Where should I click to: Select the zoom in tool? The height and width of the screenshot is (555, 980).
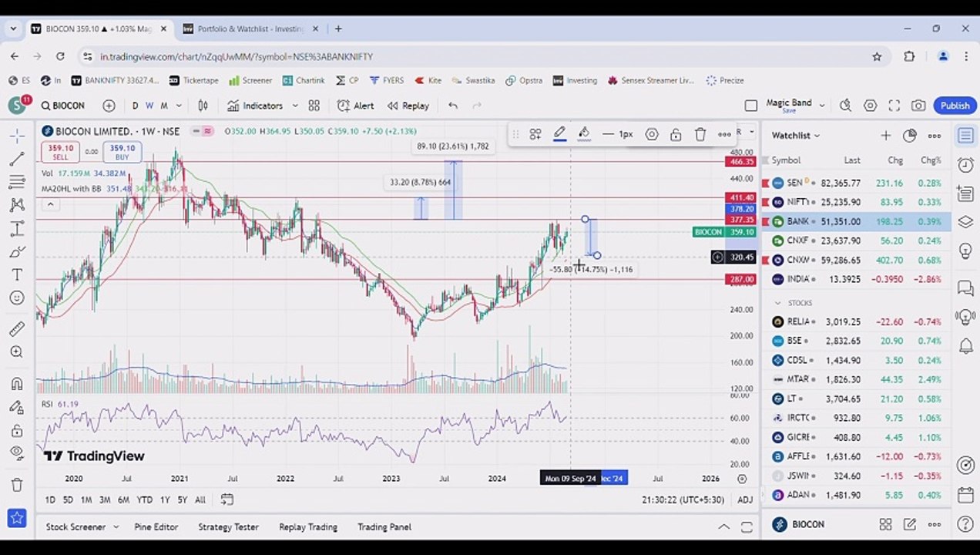16,352
